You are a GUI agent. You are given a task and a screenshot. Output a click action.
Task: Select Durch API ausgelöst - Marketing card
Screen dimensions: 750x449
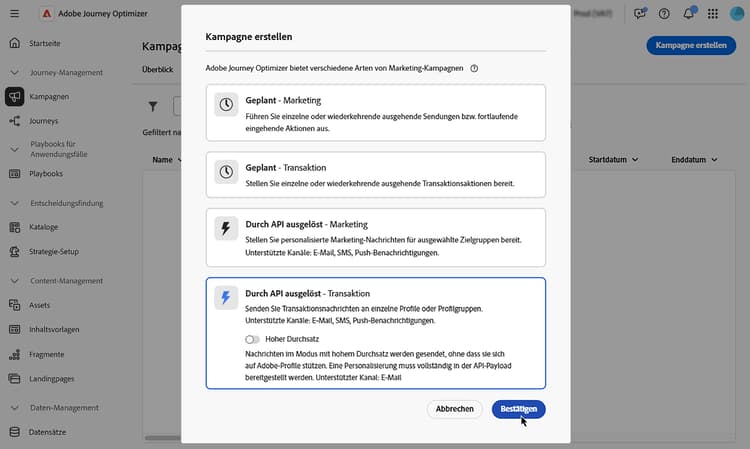[x=375, y=238]
